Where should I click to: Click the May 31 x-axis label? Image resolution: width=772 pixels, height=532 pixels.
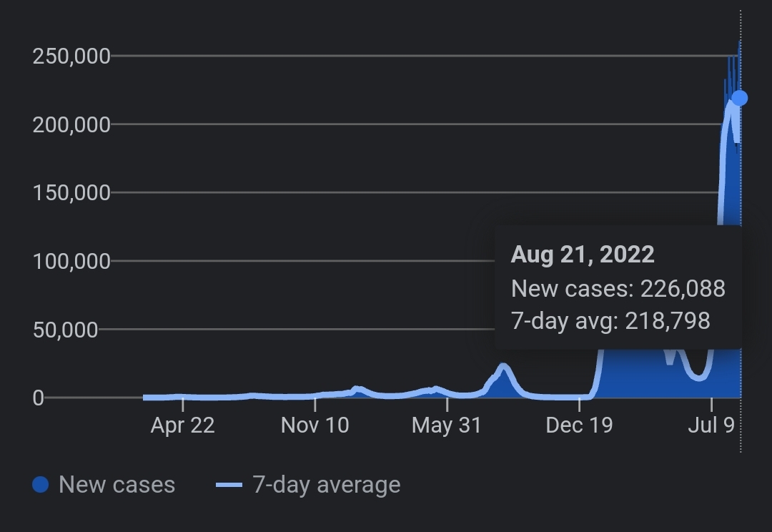tap(447, 425)
